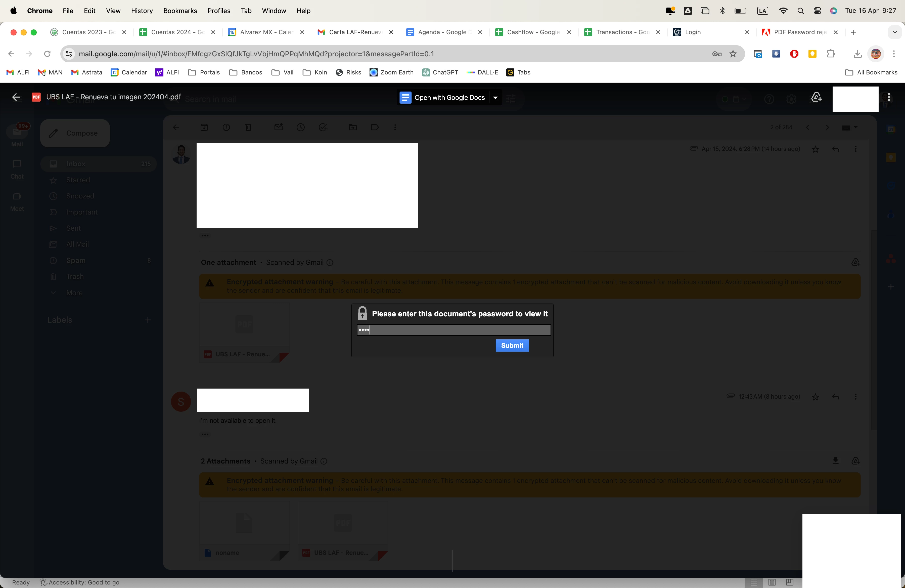Viewport: 905px width, 588px height.
Task: Click the password key icon in the address bar
Action: 717,54
